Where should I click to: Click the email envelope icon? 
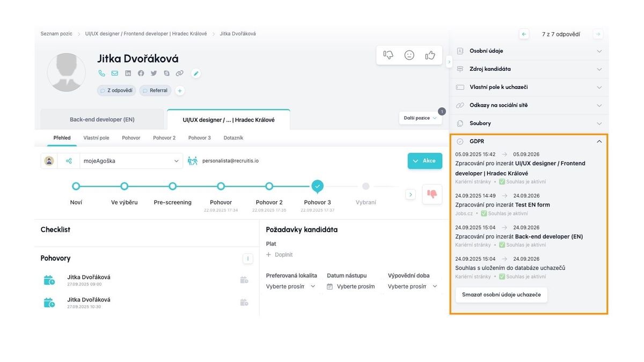115,73
